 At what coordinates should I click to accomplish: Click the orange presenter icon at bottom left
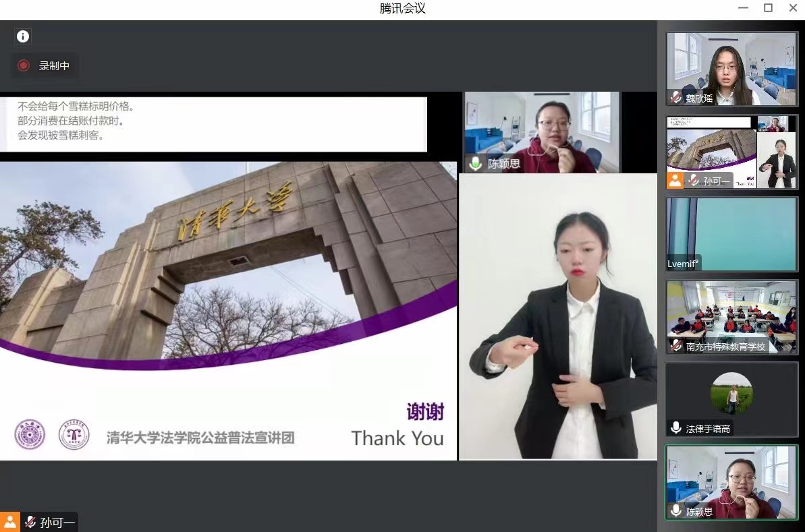point(10,522)
